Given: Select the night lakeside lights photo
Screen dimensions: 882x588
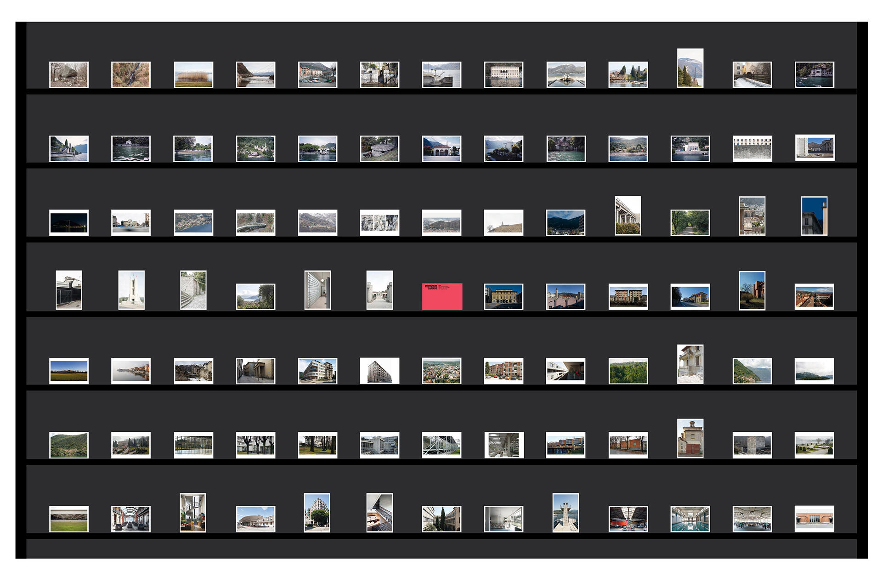Looking at the screenshot, I should tap(69, 223).
